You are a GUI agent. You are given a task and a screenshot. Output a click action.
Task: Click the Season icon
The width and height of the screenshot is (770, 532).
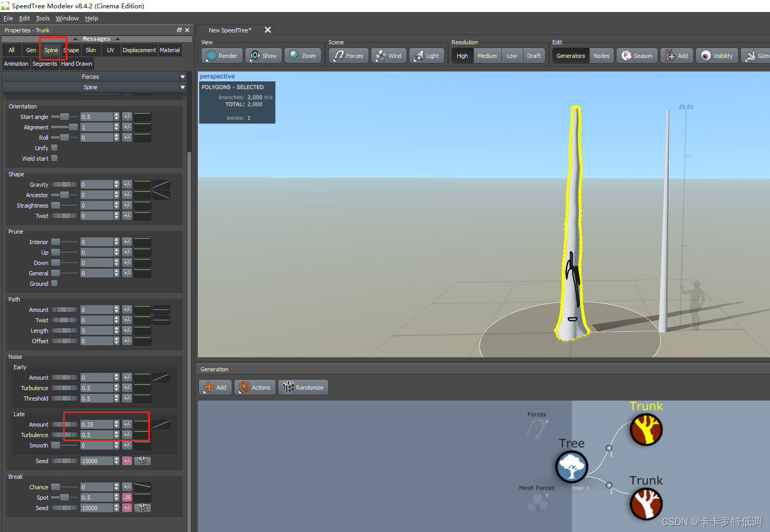coord(626,56)
